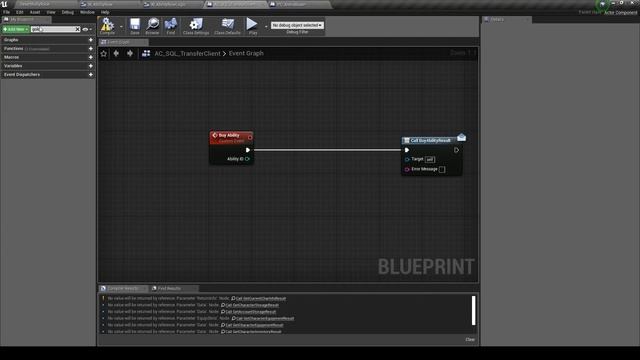This screenshot has width=640, height=360.
Task: Click Unreal Engine logo icon
Action: 4,4
